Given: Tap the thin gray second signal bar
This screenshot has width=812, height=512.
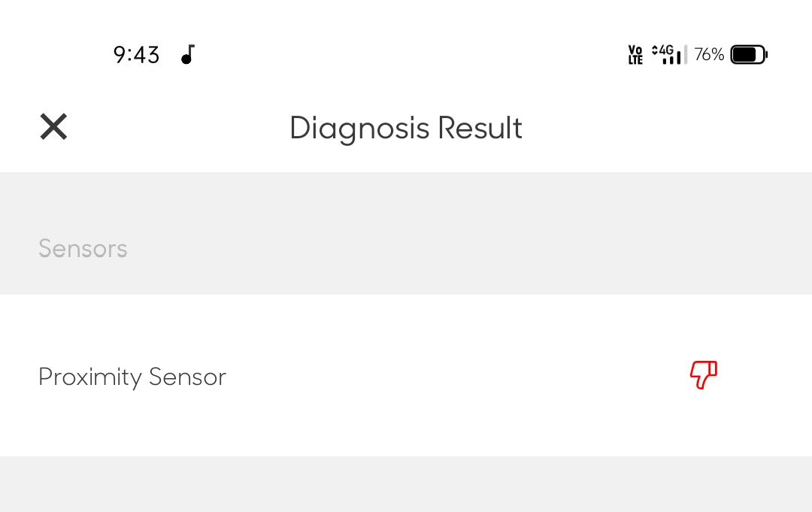Looking at the screenshot, I should [686, 54].
